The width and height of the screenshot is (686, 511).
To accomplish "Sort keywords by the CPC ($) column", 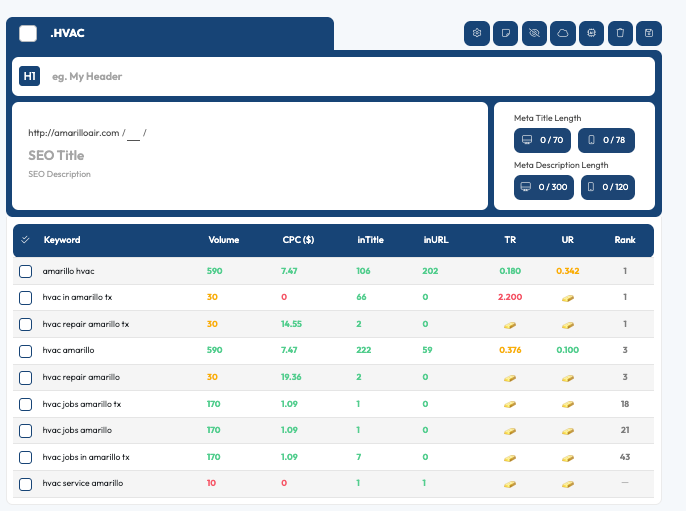I will click(x=298, y=240).
